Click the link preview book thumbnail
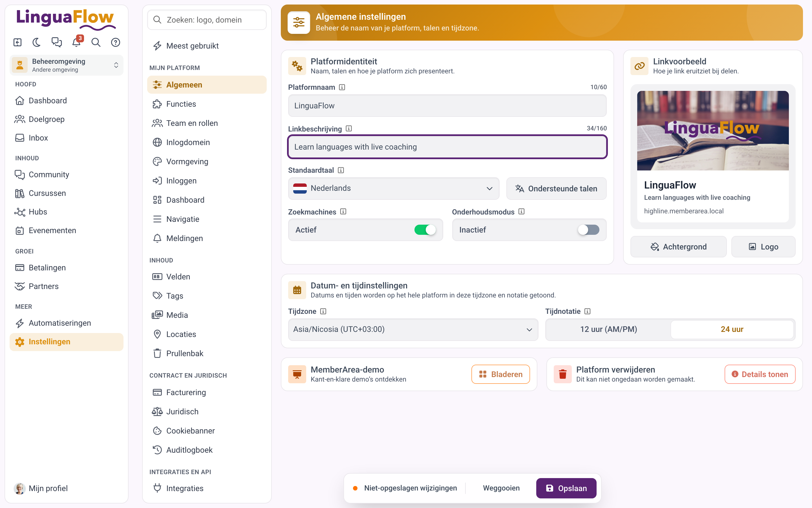This screenshot has width=812, height=508. click(x=713, y=131)
